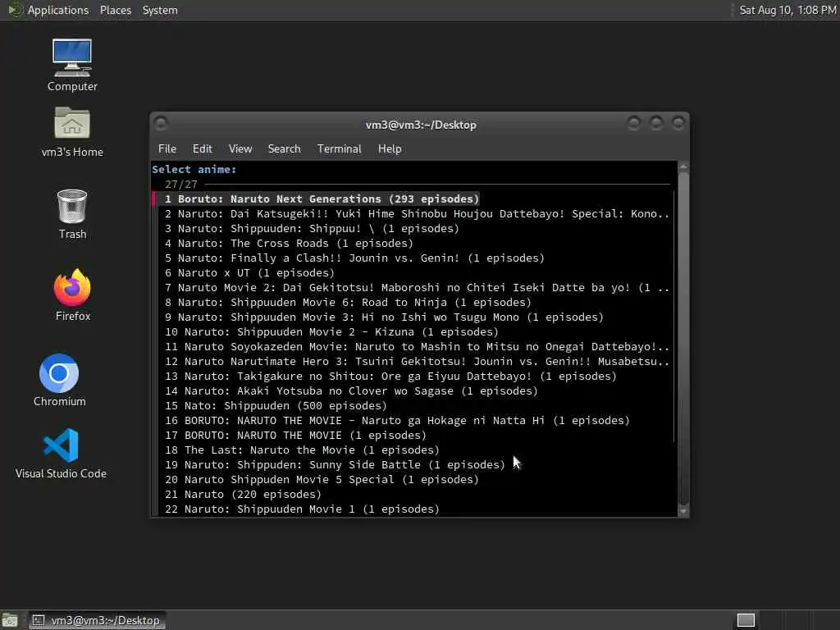Select Naruto x UT entry
840x630 pixels.
tap(249, 272)
